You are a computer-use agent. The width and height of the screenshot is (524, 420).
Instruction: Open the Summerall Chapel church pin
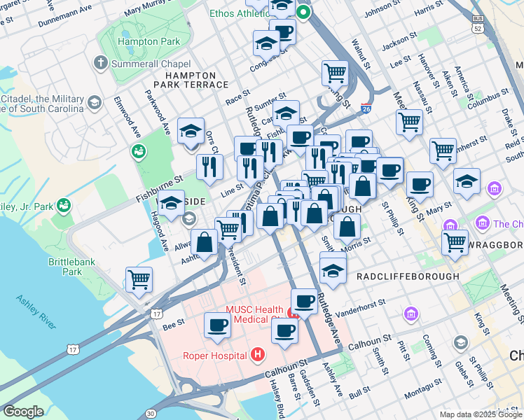101,63
